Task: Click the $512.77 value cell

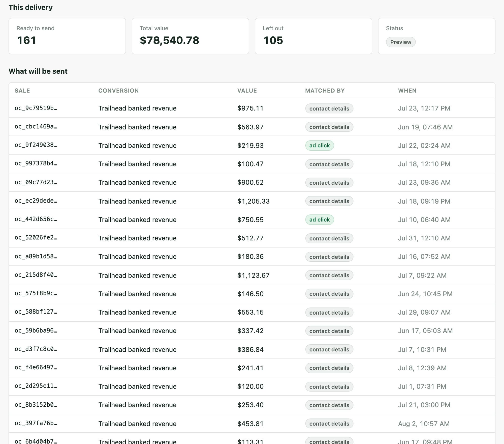Action: point(250,238)
